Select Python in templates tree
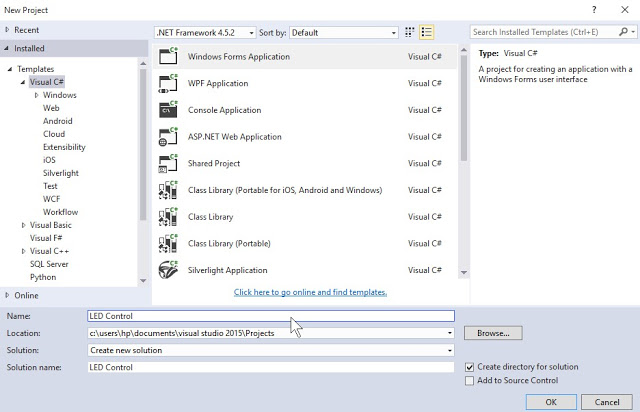 [43, 277]
